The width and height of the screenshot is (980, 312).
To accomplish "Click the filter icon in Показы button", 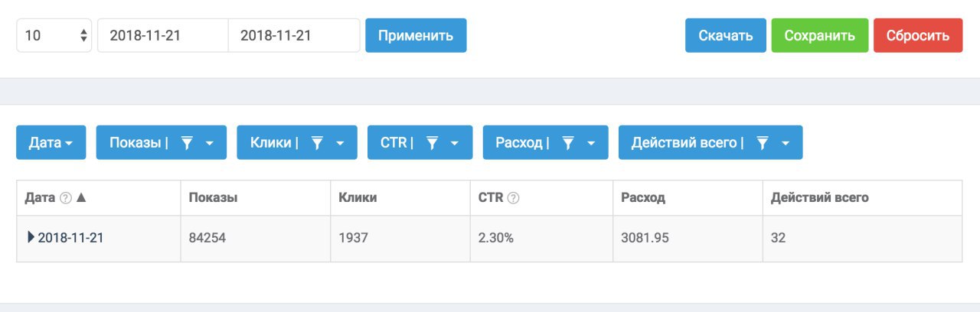I will tap(188, 143).
